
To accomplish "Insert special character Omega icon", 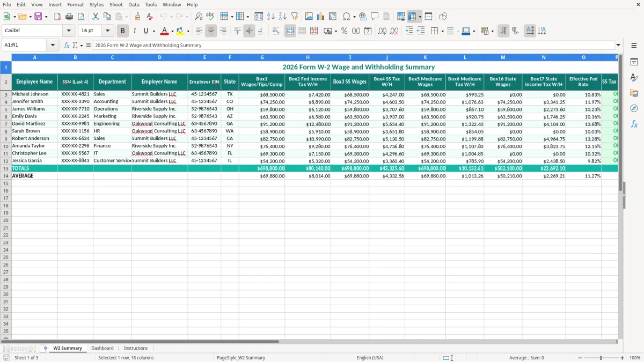I will [346, 17].
